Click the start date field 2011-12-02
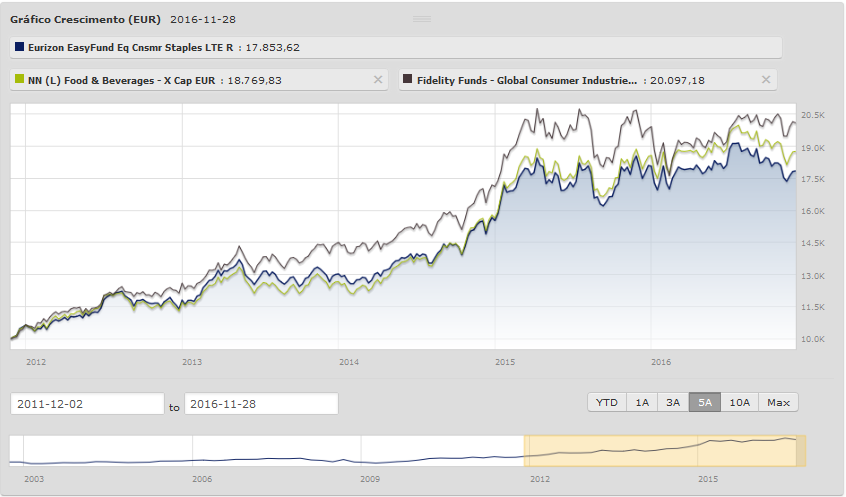Screen dimensions: 846x497 pyautogui.click(x=87, y=404)
